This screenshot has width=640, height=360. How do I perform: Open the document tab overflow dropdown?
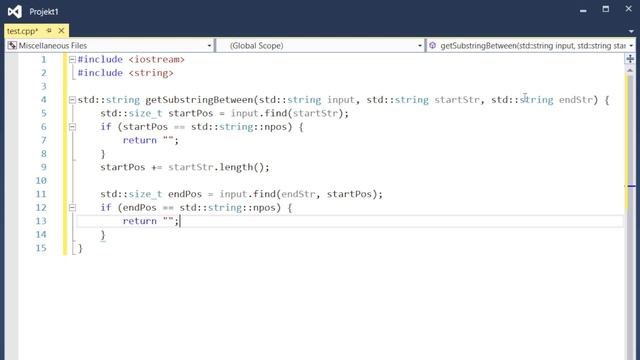click(x=631, y=31)
